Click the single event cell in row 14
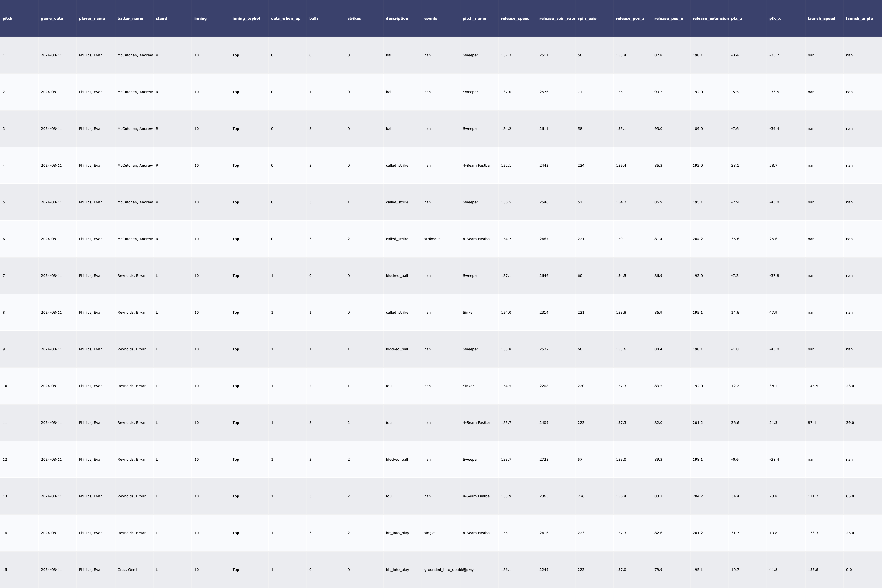The height and width of the screenshot is (588, 882). pos(429,533)
